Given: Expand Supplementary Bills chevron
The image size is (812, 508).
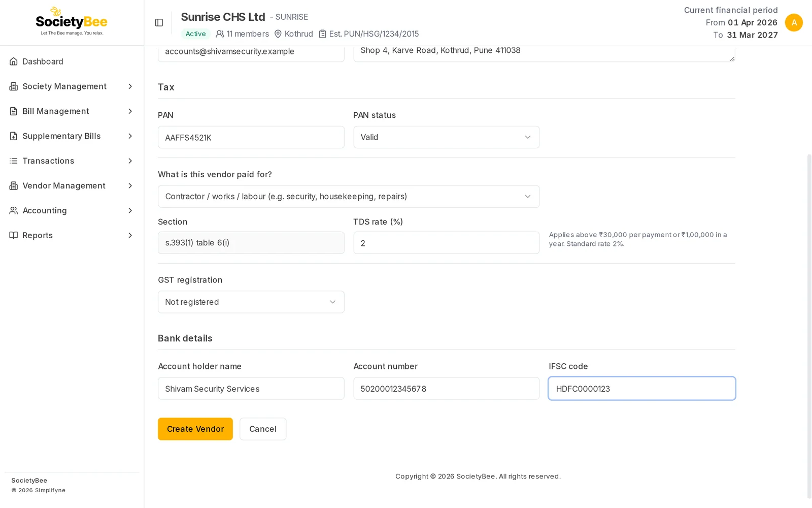Looking at the screenshot, I should (130, 136).
